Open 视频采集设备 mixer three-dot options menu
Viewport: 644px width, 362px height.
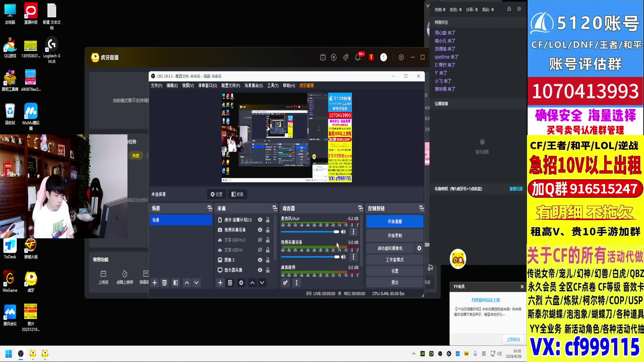(353, 257)
